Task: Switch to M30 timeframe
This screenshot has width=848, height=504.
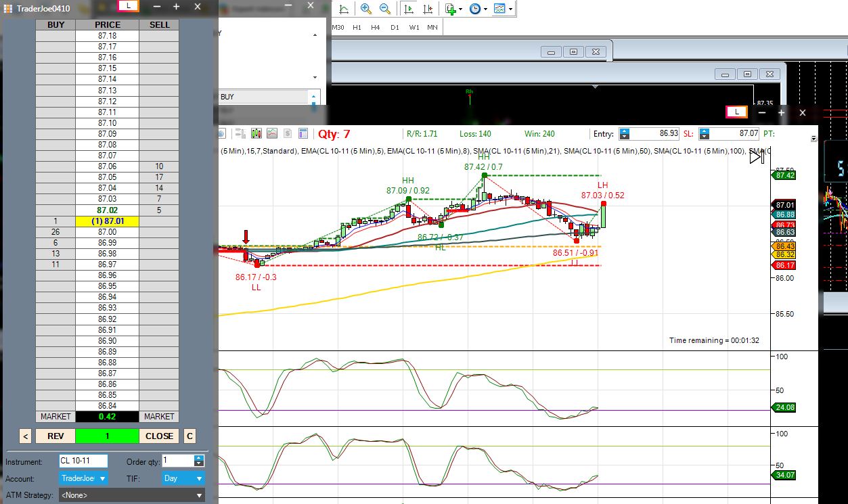Action: (338, 28)
